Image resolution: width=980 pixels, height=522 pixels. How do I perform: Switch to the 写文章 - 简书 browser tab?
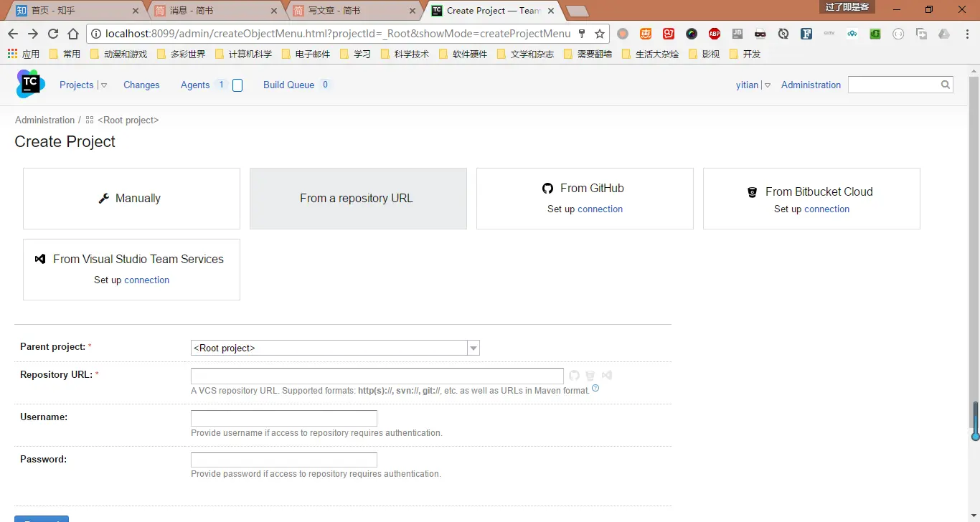(352, 11)
